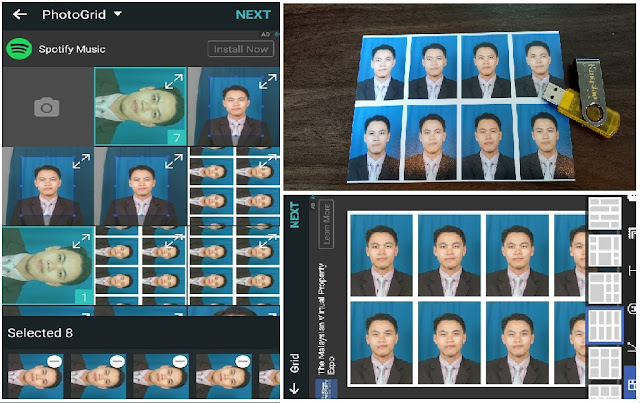Screen dimensions: 640x403
Task: Select the rightmost collage in the bottom gallery row
Action: click(234, 265)
